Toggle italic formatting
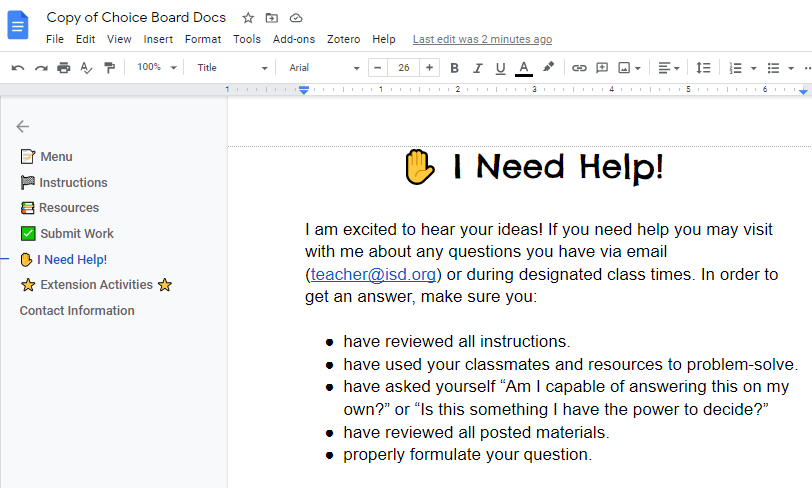 477,68
